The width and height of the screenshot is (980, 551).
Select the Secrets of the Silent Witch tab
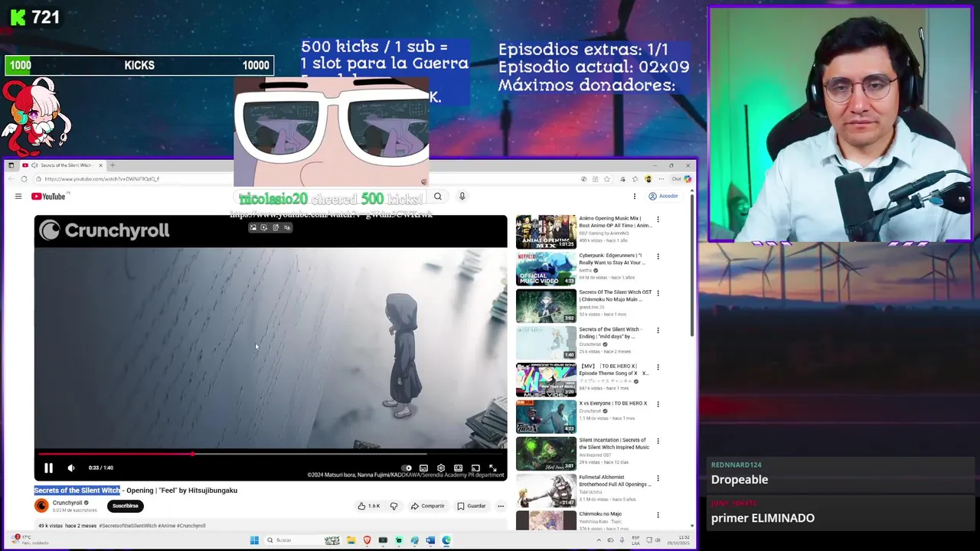click(61, 165)
